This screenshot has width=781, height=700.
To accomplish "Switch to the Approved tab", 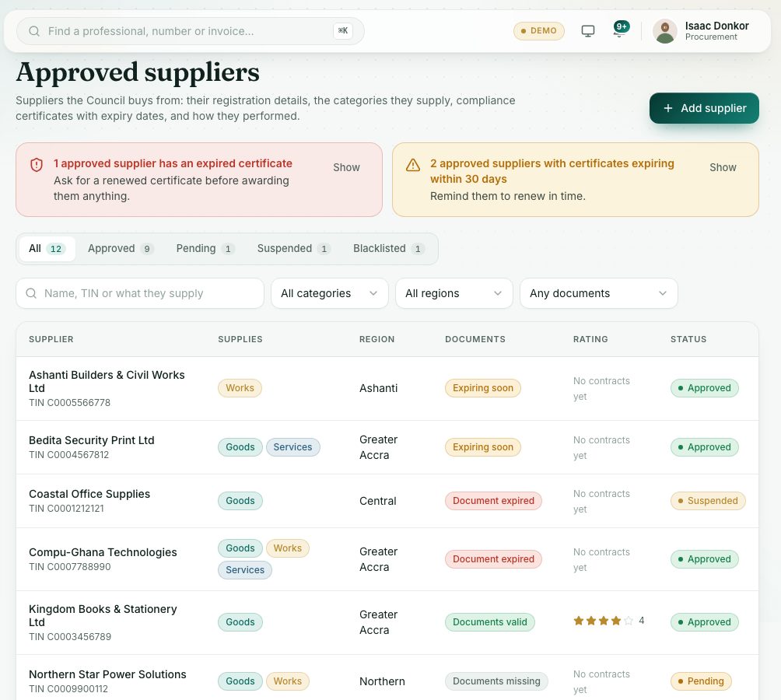I will click(121, 248).
